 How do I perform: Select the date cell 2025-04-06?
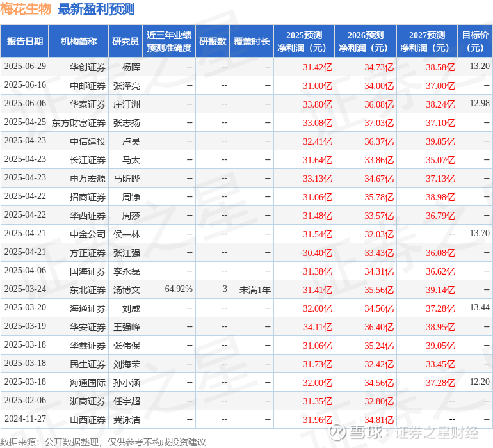tap(25, 270)
